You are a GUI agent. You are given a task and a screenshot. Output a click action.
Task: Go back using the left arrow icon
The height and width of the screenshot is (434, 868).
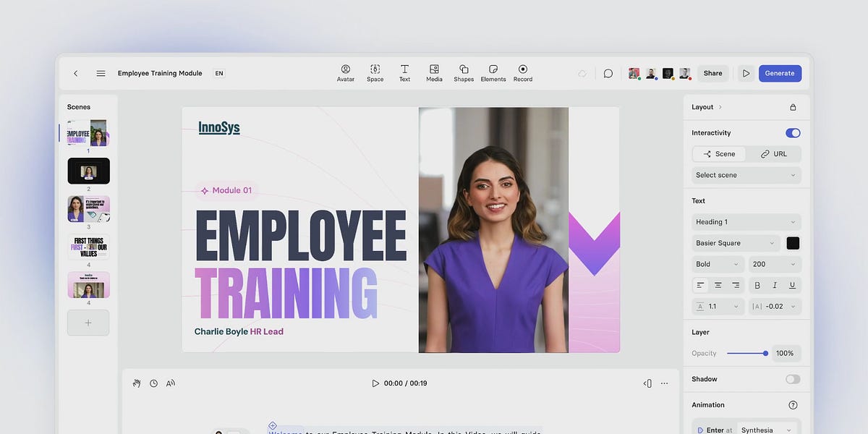[x=75, y=73]
